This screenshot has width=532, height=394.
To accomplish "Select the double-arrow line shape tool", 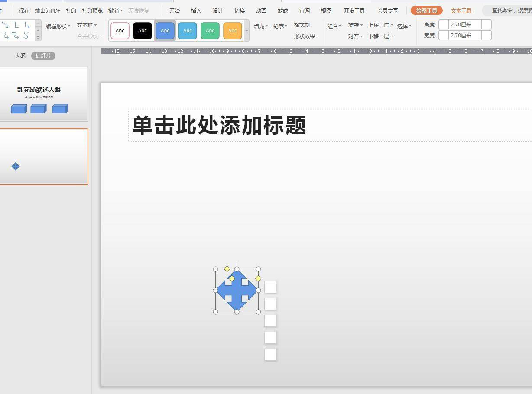I will pos(6,25).
